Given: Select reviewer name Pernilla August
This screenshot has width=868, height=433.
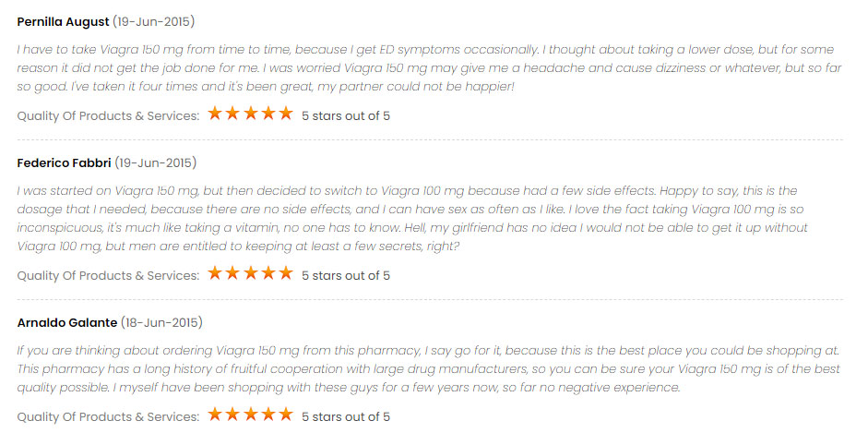Looking at the screenshot, I should (63, 22).
